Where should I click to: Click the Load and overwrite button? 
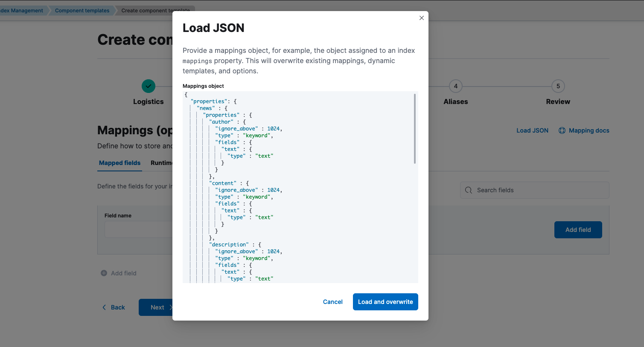385,301
